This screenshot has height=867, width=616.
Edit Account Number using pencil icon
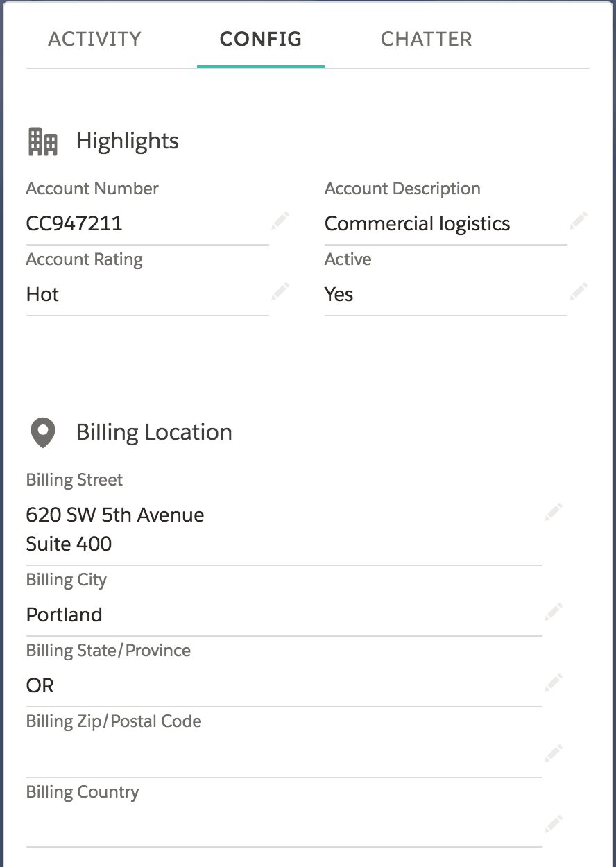point(280,221)
